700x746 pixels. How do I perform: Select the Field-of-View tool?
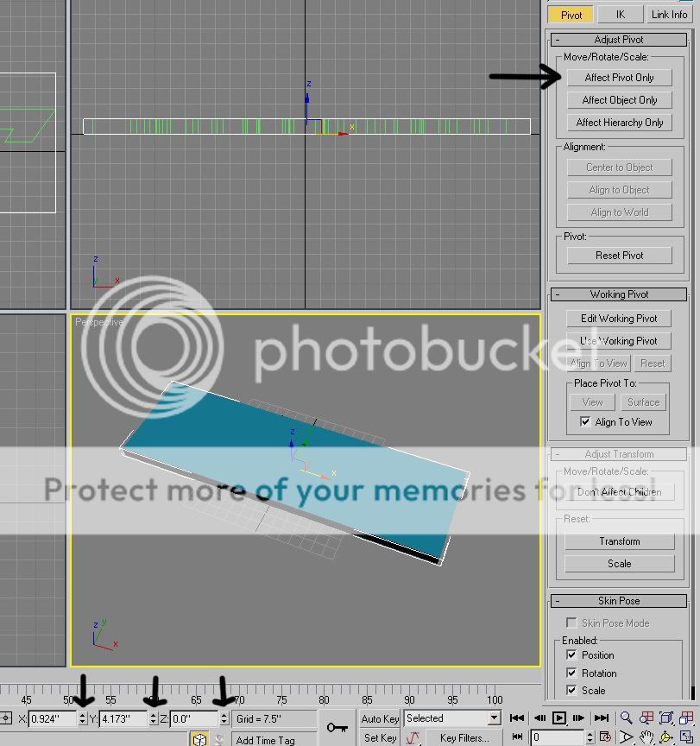tap(626, 737)
